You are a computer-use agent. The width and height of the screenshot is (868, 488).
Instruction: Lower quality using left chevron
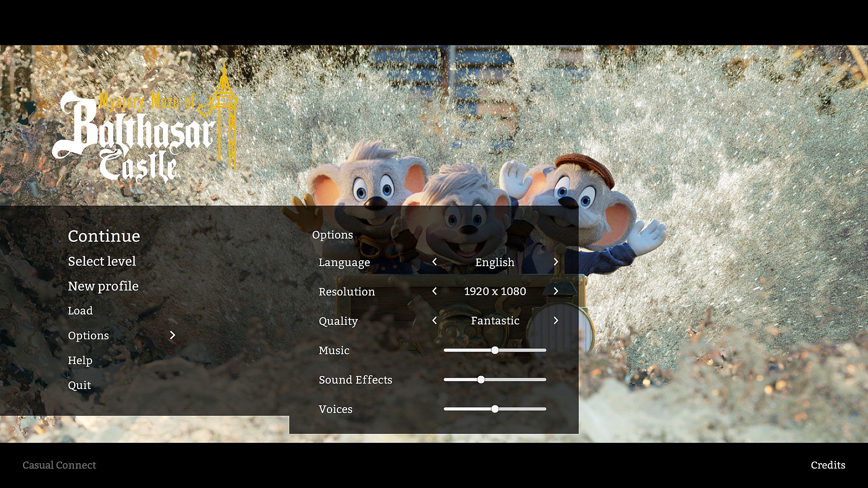pos(434,320)
